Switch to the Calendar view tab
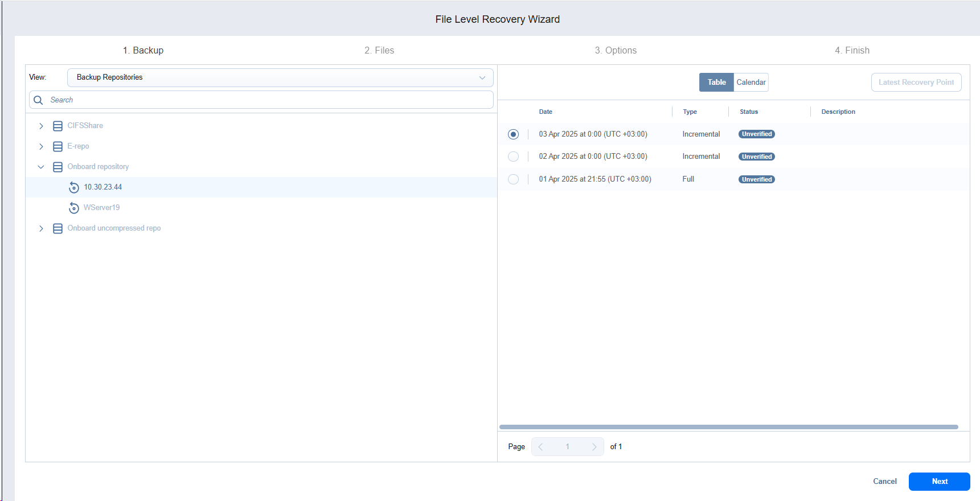The width and height of the screenshot is (980, 501). coord(751,83)
